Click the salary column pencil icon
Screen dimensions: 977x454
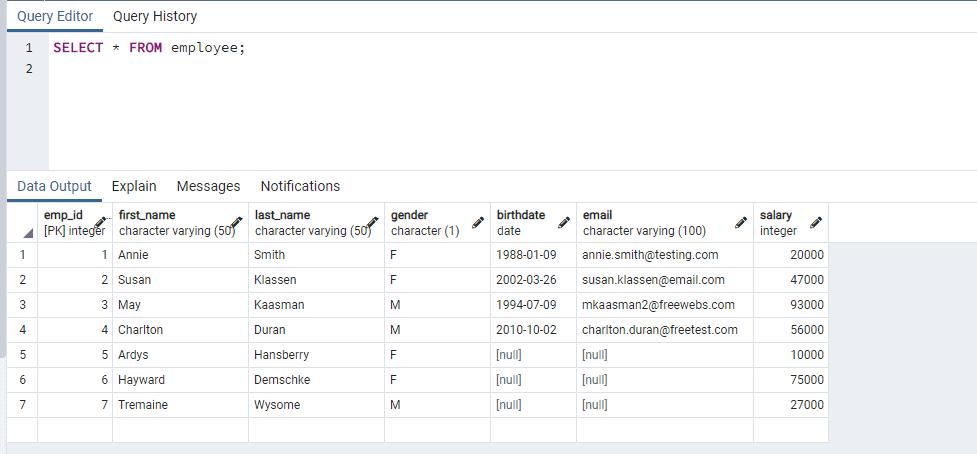[x=816, y=222]
